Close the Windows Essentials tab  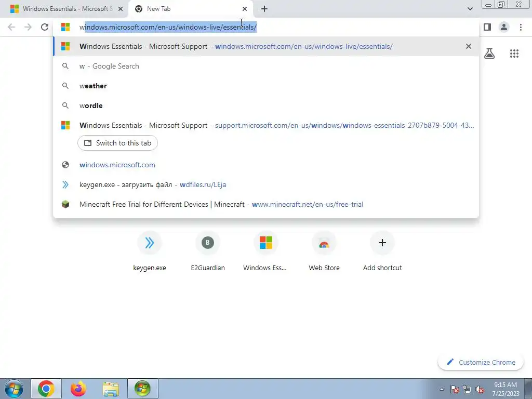[x=121, y=9]
